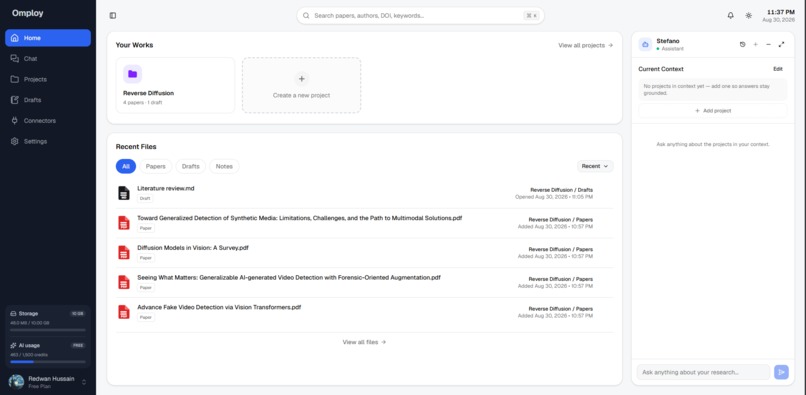Click Reverse Diffusion / Drafts path text

561,190
